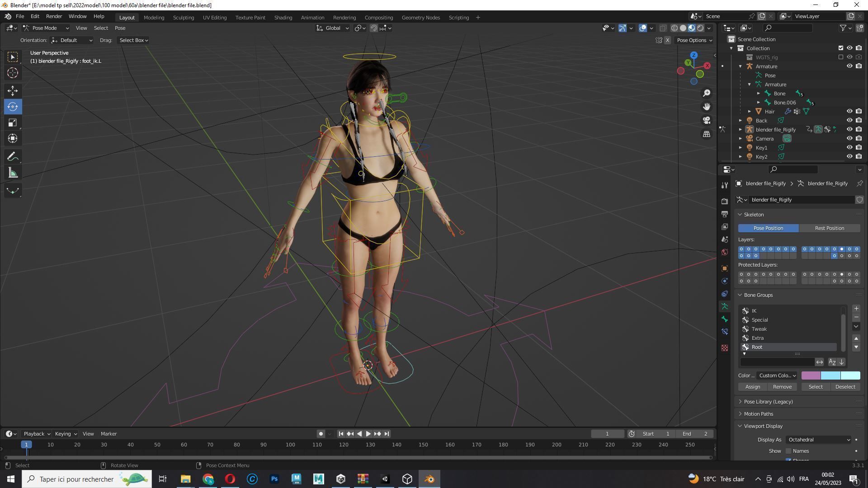Click the Assign bone group button
The height and width of the screenshot is (488, 868).
[x=752, y=387]
